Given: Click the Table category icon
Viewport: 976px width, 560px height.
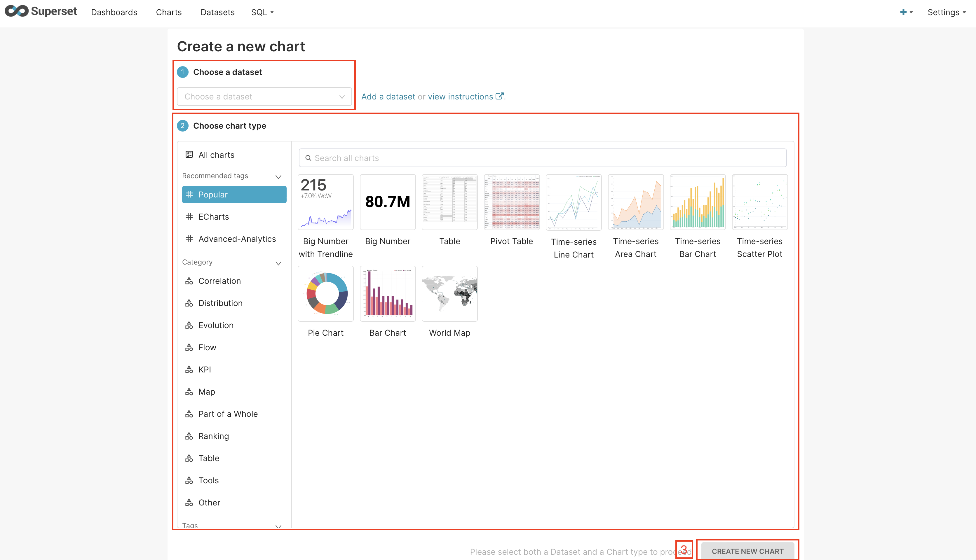Looking at the screenshot, I should tap(189, 458).
